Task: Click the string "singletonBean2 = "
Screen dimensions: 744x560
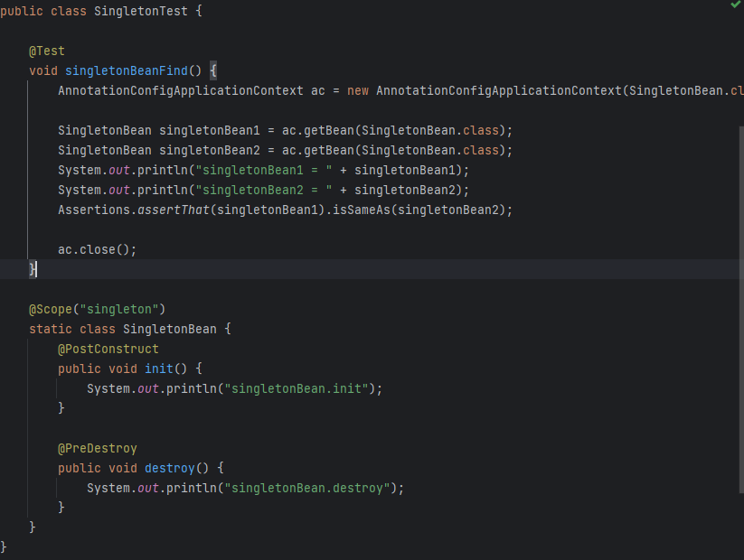Action: [x=264, y=191]
